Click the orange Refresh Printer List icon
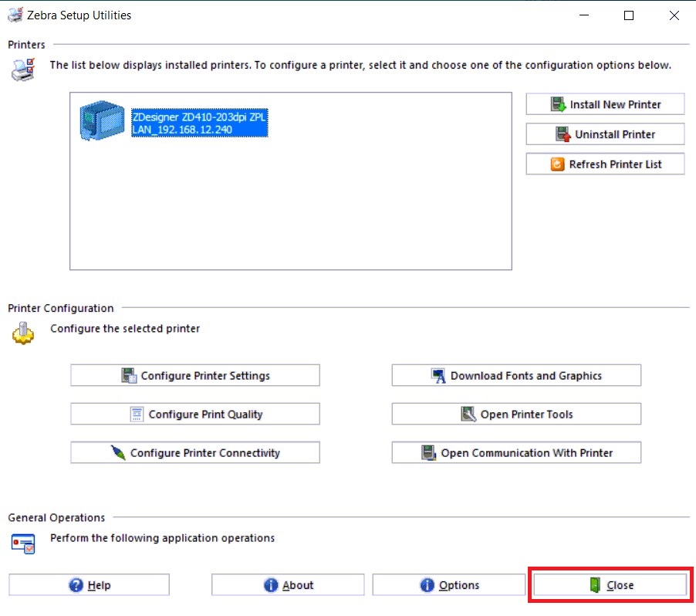The image size is (696, 616). click(557, 164)
